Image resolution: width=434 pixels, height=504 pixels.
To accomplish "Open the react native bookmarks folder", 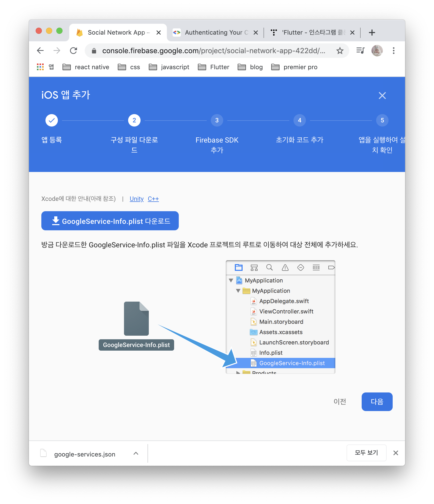I will pyautogui.click(x=86, y=67).
